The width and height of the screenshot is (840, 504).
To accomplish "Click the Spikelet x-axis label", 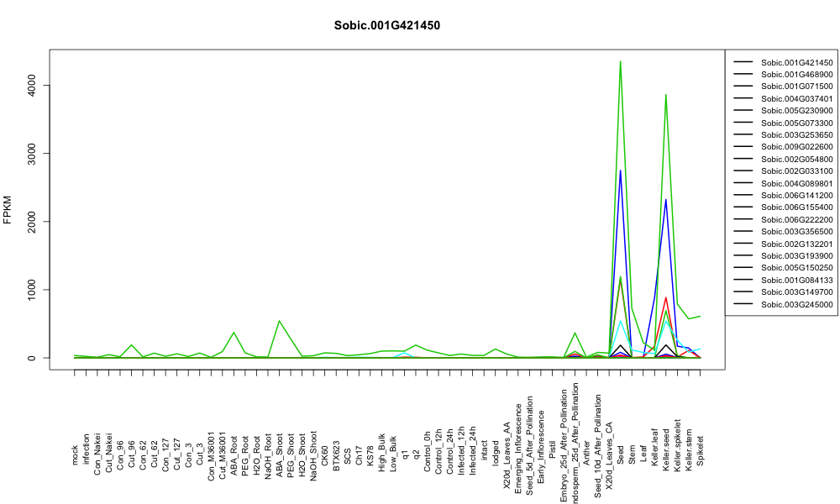I will tap(701, 450).
